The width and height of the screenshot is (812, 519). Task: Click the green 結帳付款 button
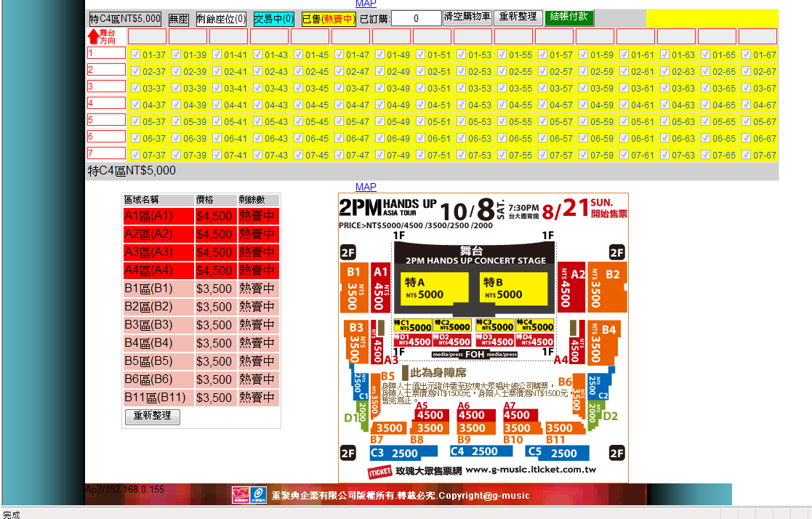coord(569,17)
